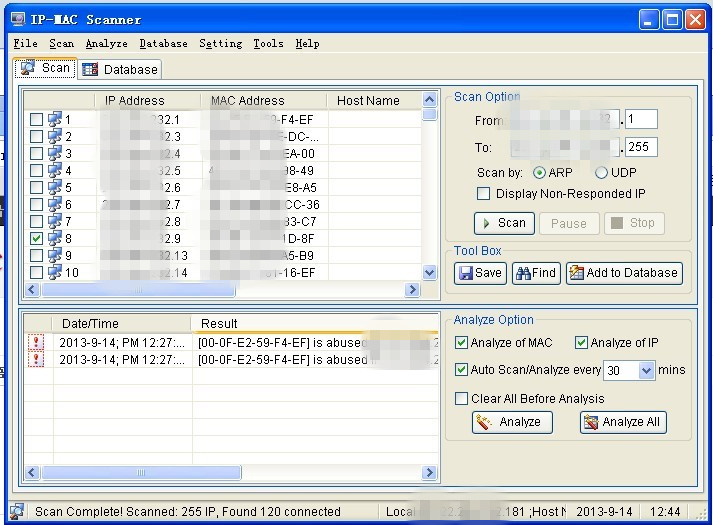713x525 pixels.
Task: Click the computer icon in row 7
Action: pyautogui.click(x=55, y=221)
